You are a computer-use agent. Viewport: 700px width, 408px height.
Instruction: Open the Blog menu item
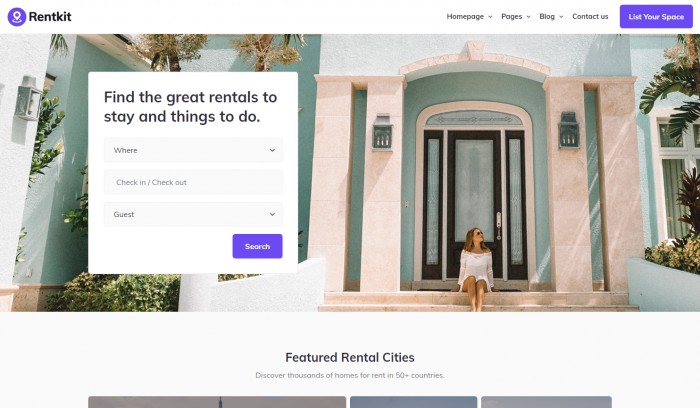pyautogui.click(x=547, y=17)
